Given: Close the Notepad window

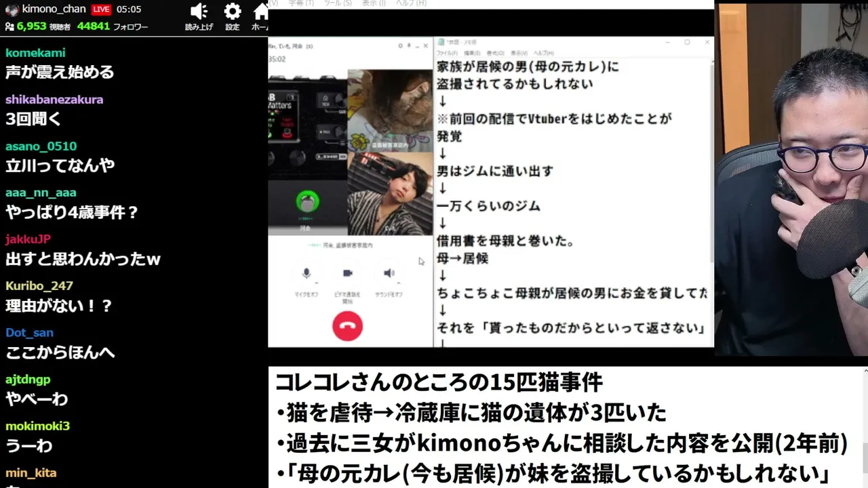Looking at the screenshot, I should pyautogui.click(x=707, y=42).
